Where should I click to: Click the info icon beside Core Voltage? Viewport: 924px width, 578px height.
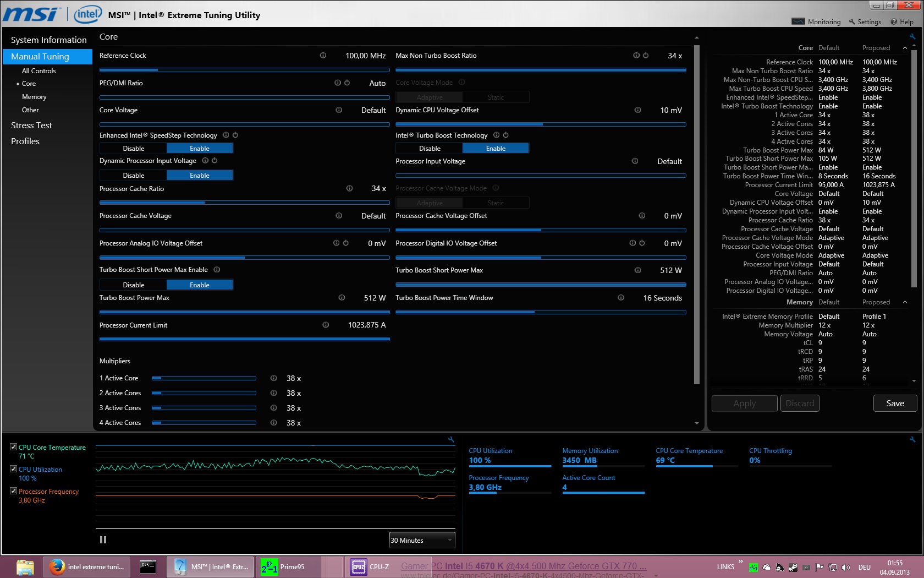pyautogui.click(x=339, y=110)
